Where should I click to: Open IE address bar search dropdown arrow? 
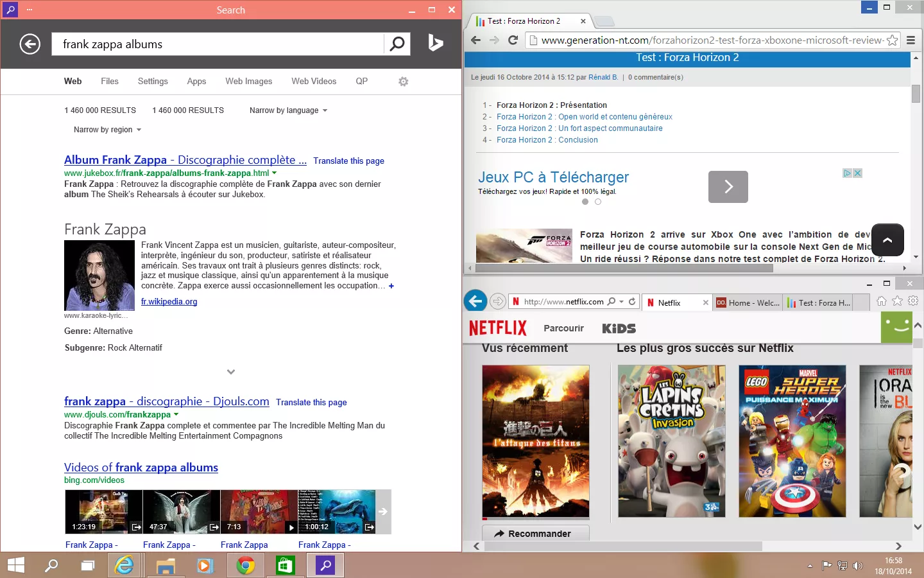tap(621, 301)
